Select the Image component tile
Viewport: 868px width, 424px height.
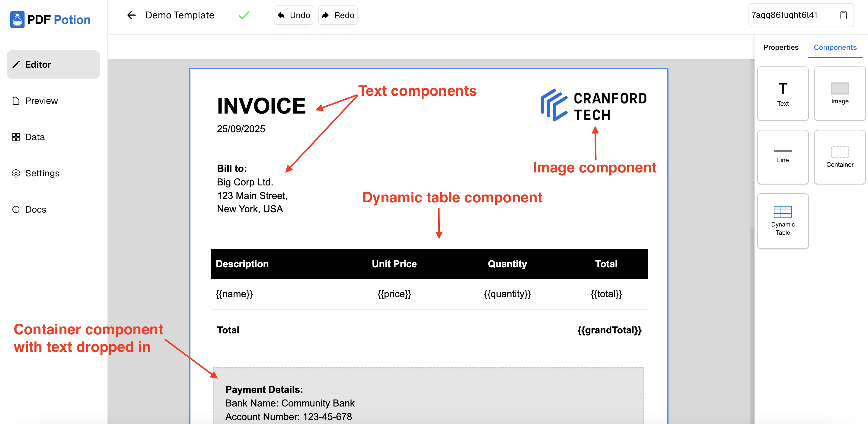[839, 93]
